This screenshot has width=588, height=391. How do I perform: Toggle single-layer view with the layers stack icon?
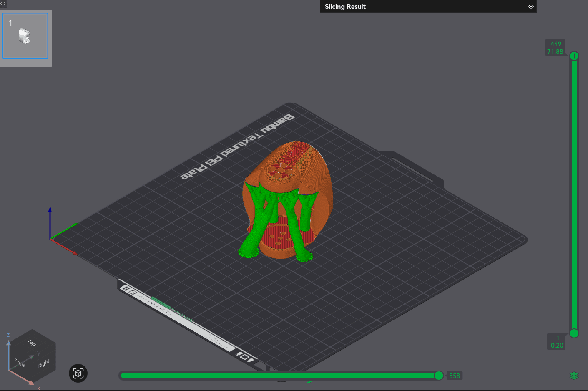(574, 375)
